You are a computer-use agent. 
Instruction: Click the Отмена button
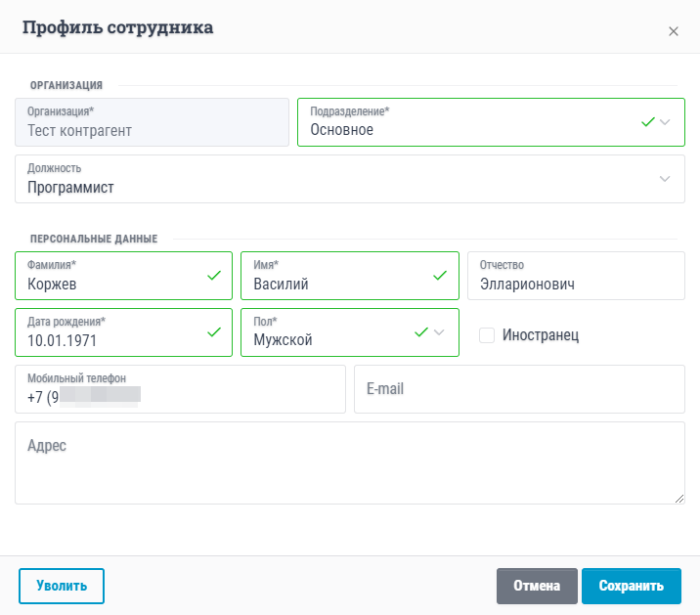pos(536,586)
